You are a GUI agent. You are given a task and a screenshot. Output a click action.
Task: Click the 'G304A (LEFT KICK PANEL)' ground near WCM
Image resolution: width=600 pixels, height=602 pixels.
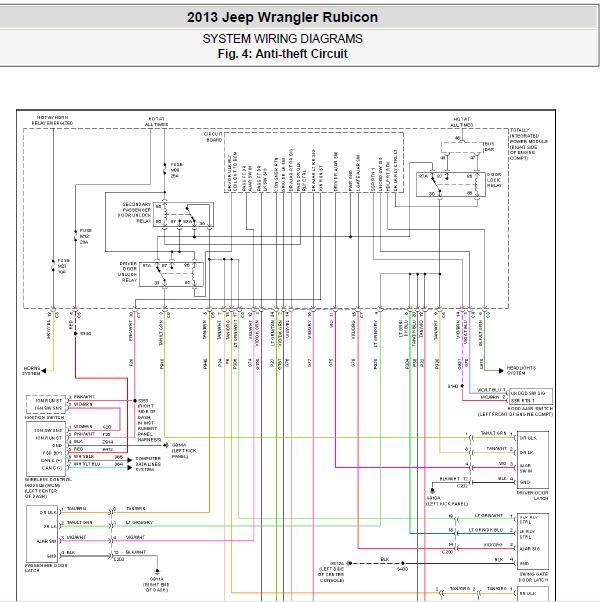(x=184, y=450)
